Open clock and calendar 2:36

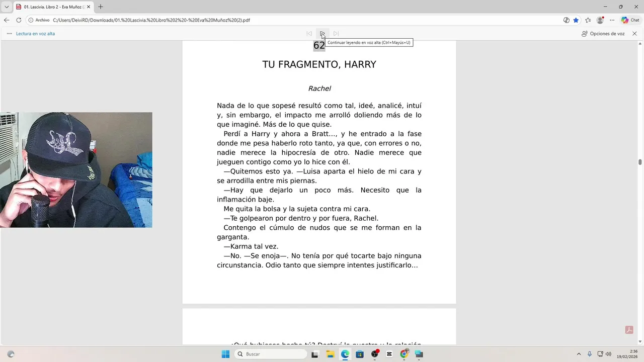[626, 354]
